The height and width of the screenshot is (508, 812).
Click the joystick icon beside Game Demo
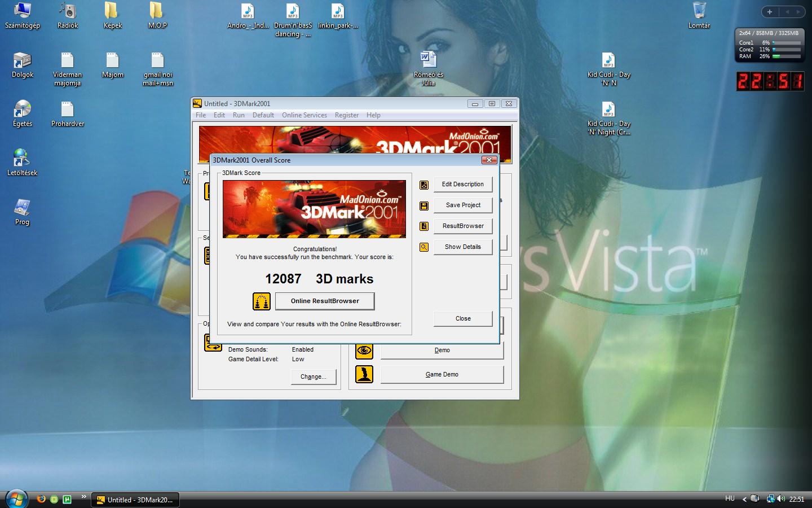click(364, 374)
